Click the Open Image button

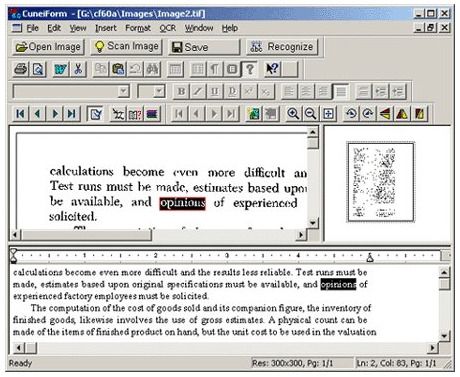(x=49, y=47)
